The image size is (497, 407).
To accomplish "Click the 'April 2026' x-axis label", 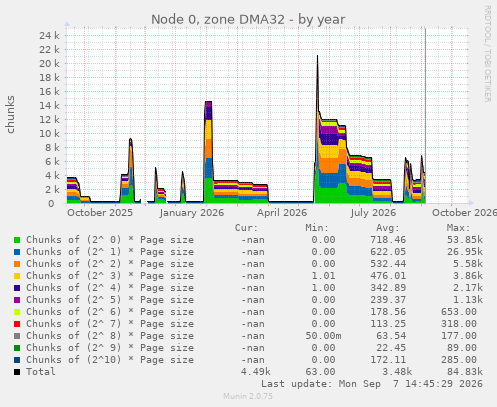I will [282, 213].
